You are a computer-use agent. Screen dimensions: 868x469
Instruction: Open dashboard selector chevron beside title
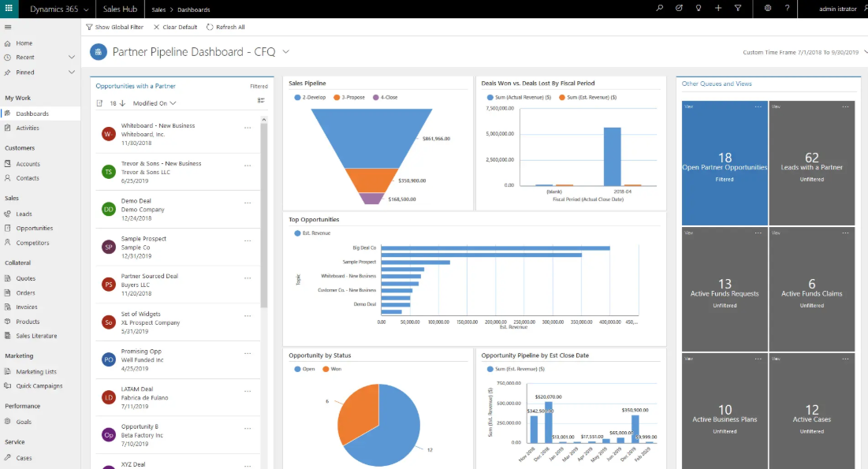point(285,51)
